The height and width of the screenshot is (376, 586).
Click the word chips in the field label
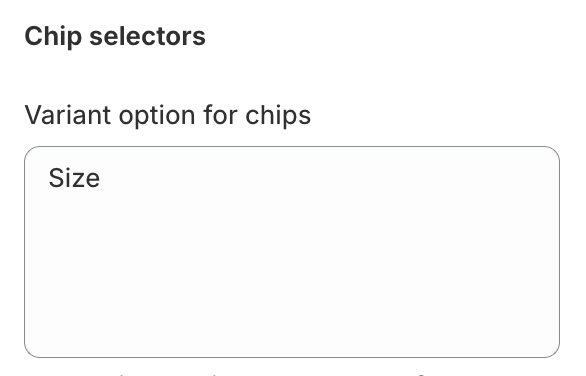(278, 115)
